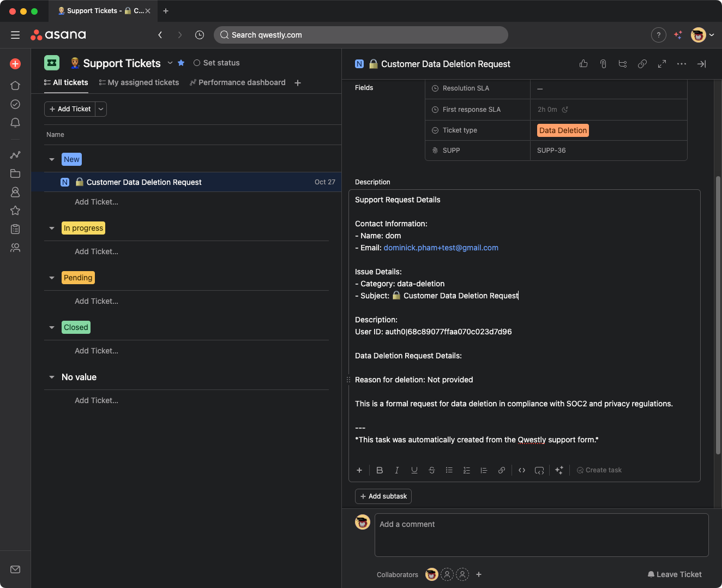Screen dimensions: 722x588
Task: Collapse the No value section
Action: click(x=52, y=377)
